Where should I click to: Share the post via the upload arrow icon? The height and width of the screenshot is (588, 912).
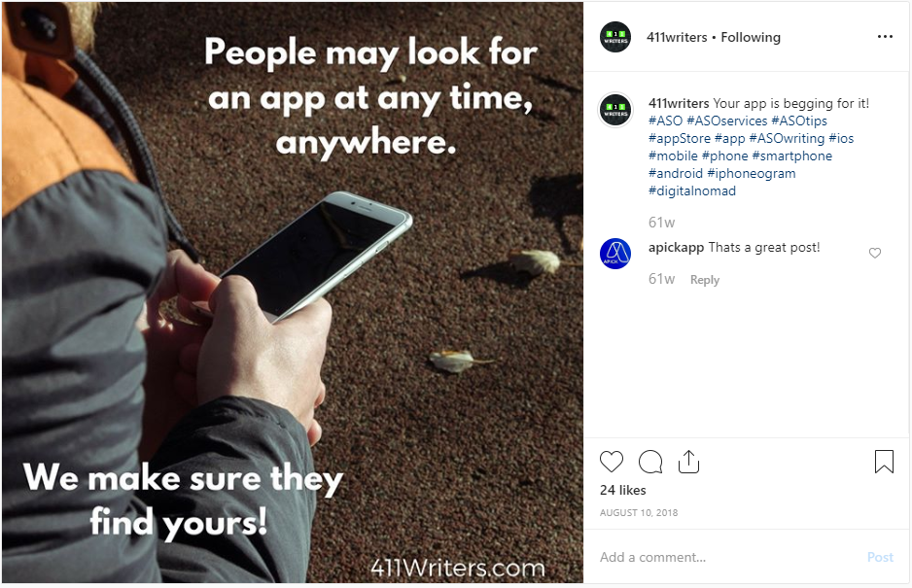coord(688,462)
